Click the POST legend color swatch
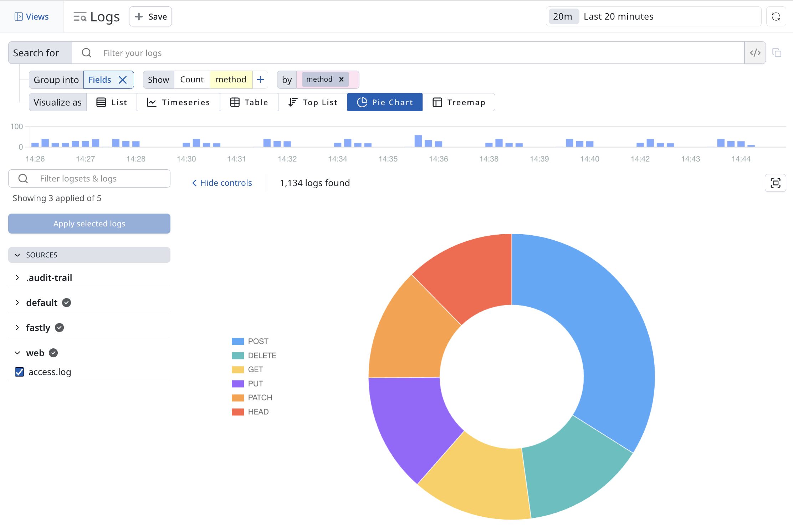The height and width of the screenshot is (532, 793). coord(238,341)
